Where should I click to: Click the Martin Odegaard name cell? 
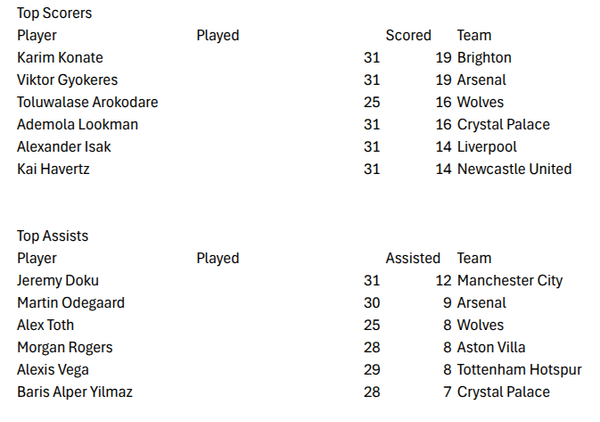(71, 303)
